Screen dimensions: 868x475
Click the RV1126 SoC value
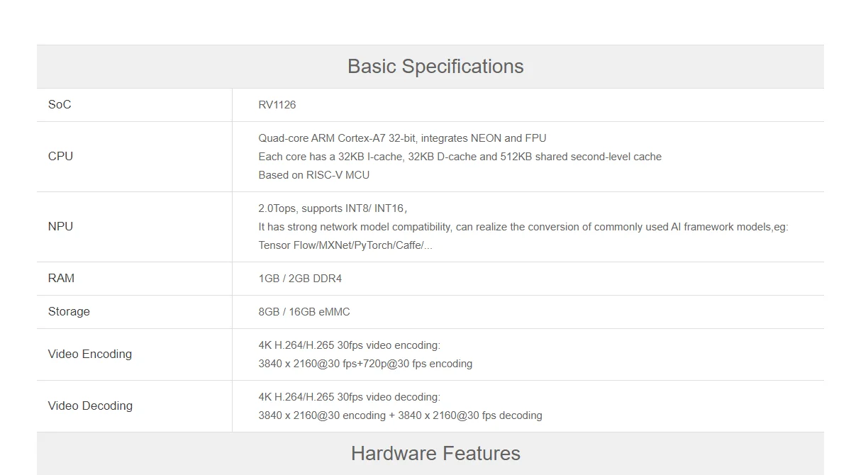pyautogui.click(x=277, y=105)
